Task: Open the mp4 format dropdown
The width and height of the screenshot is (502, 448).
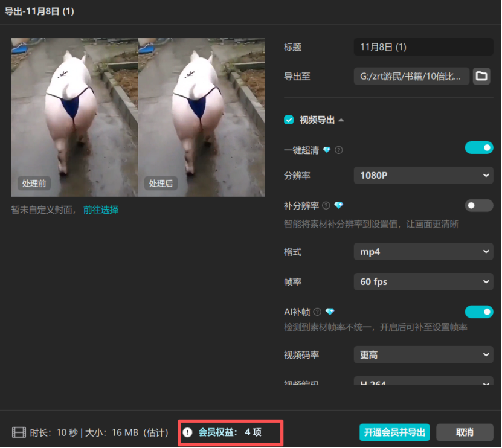Action: point(423,252)
